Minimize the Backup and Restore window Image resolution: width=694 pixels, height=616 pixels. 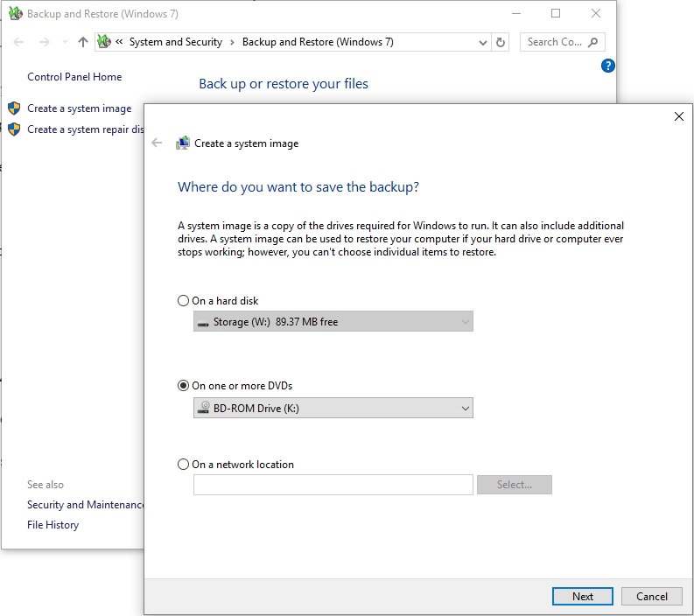click(516, 14)
